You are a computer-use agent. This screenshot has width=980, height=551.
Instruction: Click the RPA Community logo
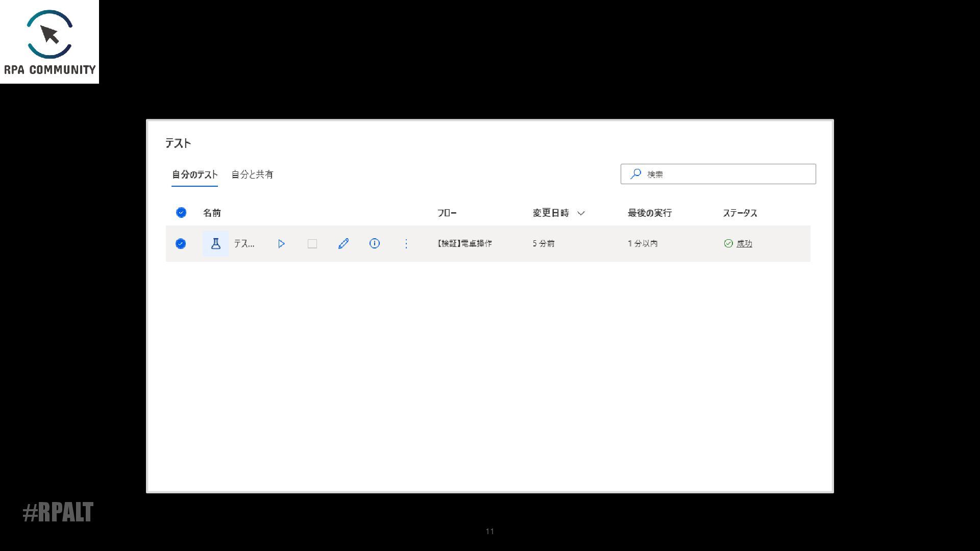[x=50, y=42]
